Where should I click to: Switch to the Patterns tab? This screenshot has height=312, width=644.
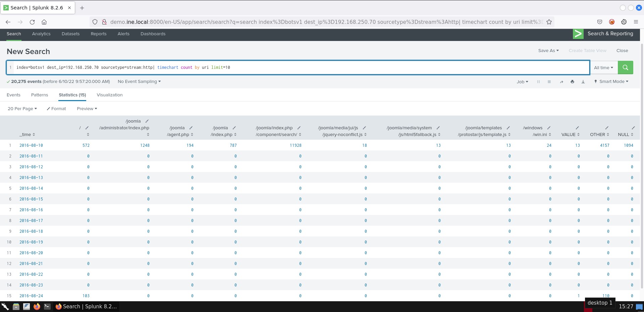pos(40,95)
